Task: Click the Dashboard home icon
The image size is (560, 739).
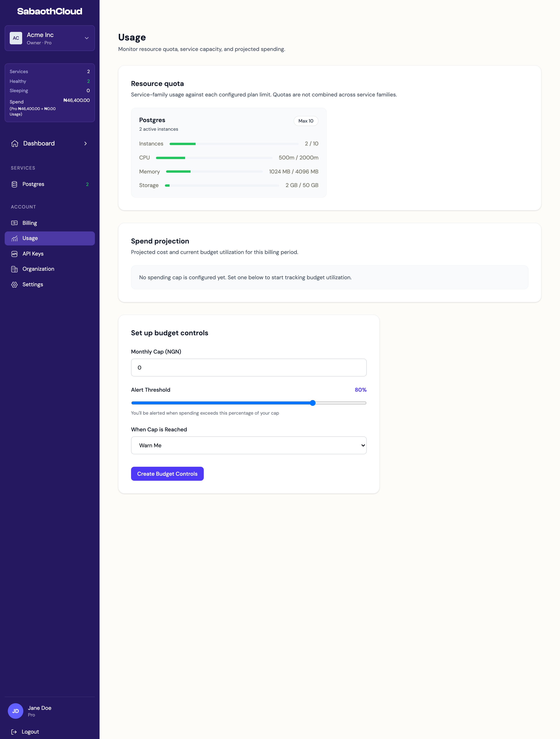Action: coord(15,143)
